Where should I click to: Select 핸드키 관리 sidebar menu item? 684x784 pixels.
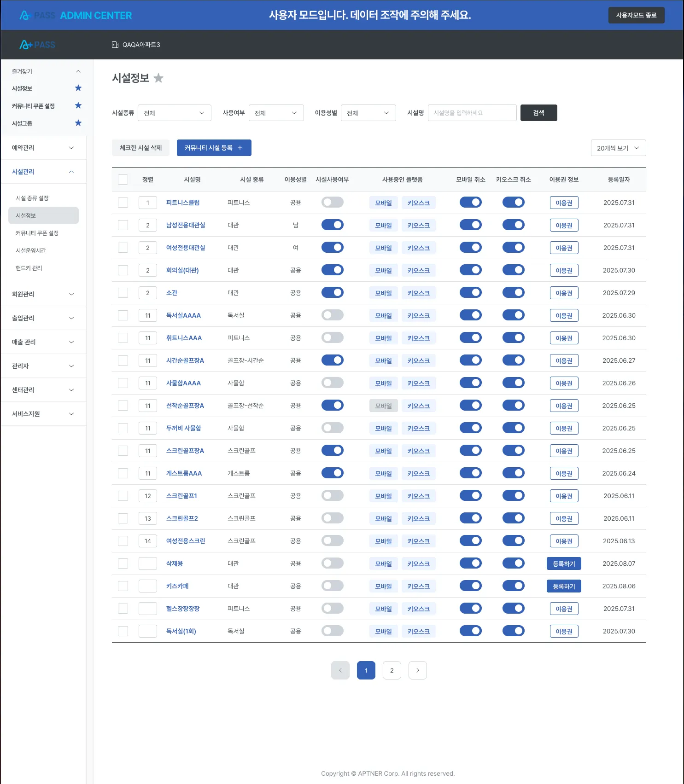(x=29, y=268)
